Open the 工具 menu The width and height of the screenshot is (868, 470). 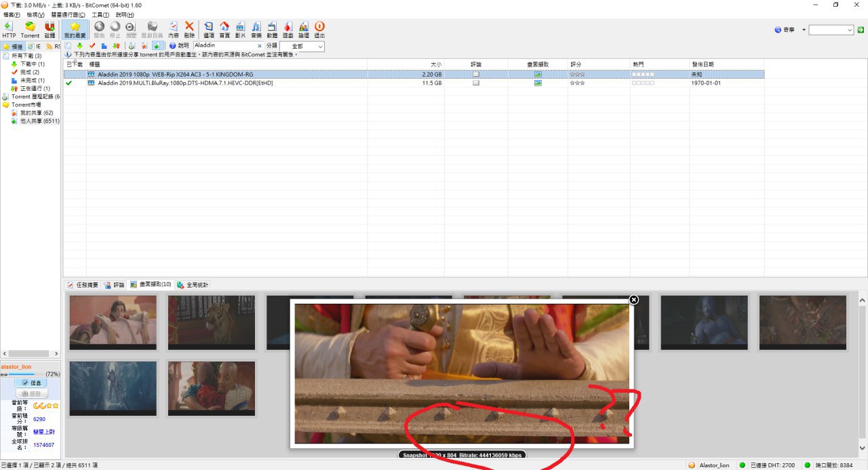(100, 15)
